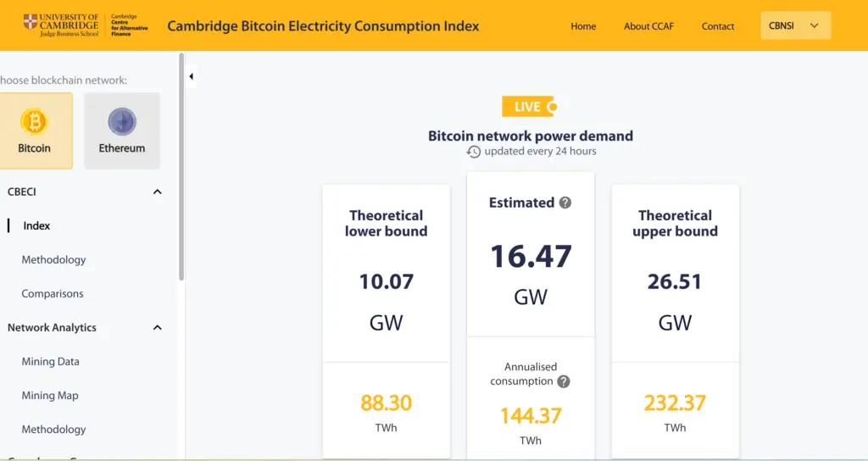
Task: Click the LIVE indicator badge
Action: point(529,107)
